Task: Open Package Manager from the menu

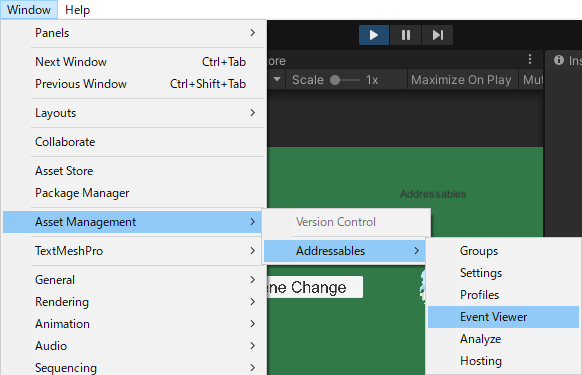Action: pos(134,193)
